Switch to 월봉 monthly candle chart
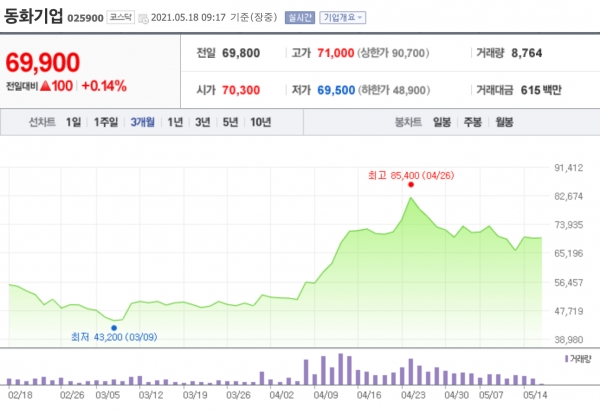600x414 pixels. pyautogui.click(x=504, y=122)
